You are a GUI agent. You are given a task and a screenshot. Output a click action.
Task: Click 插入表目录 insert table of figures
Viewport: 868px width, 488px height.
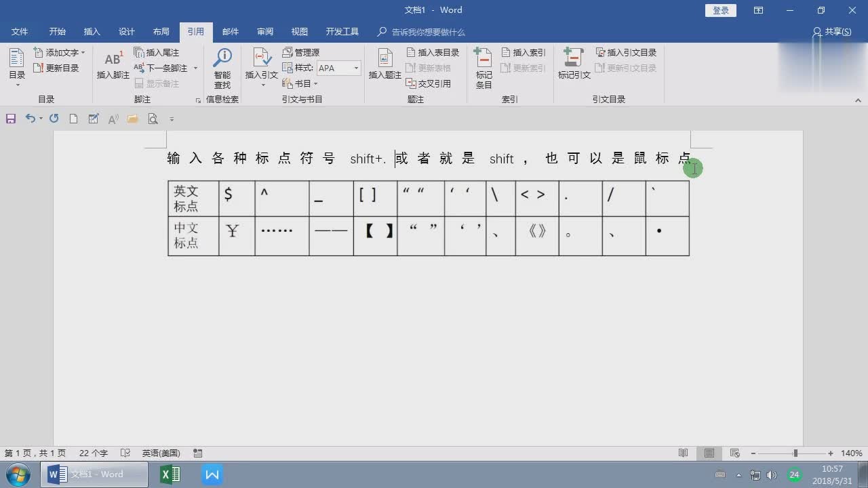433,52
